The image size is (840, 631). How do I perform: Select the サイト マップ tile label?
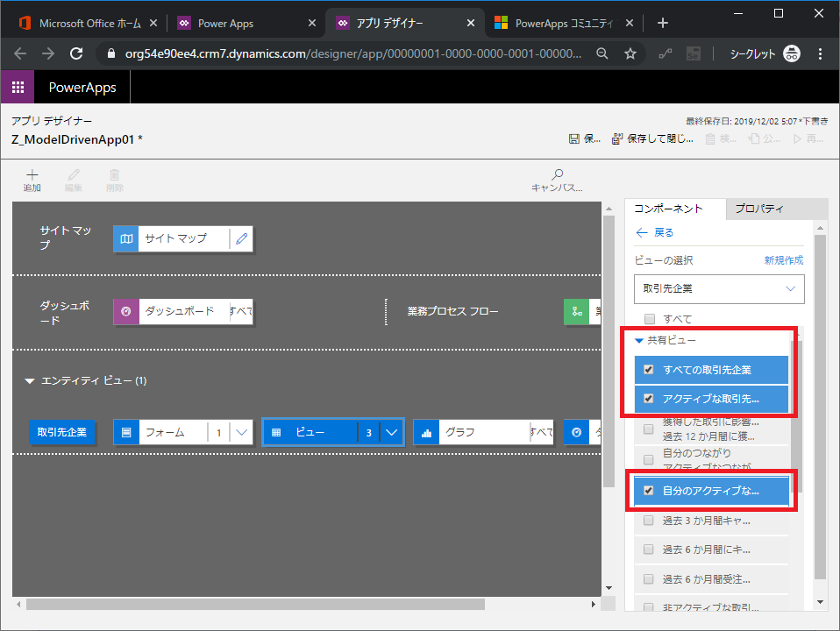tap(175, 238)
